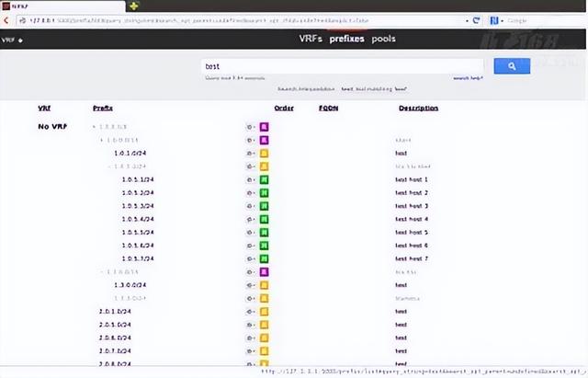This screenshot has width=588, height=378.
Task: Click the purple reservation icon in first row
Action: (264, 126)
